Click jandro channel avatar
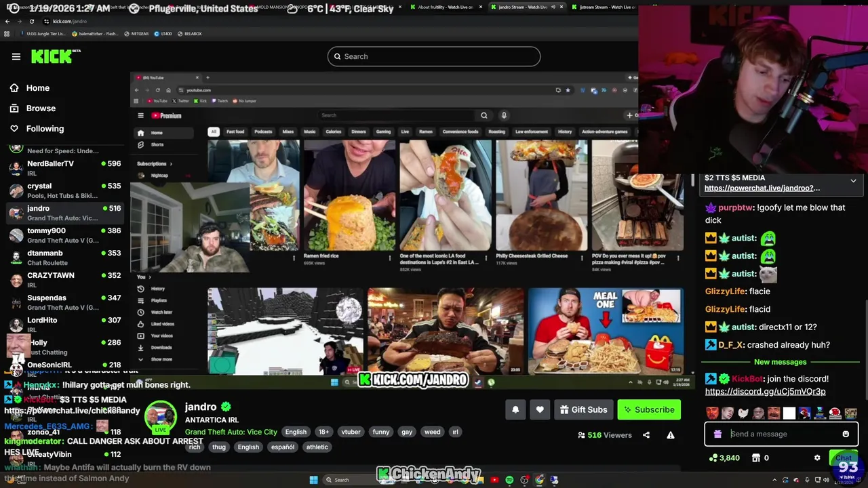Screen dimensions: 868x488 click(x=161, y=418)
